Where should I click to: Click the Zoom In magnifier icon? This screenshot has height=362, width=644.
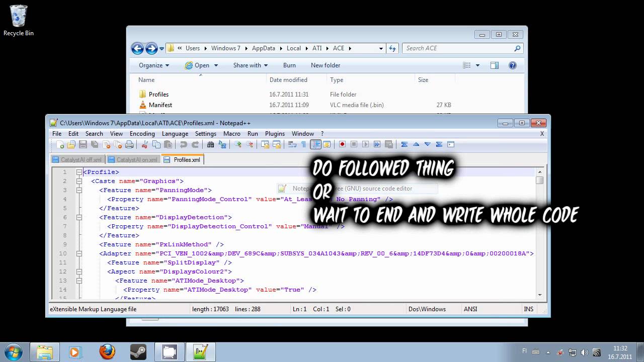point(237,144)
